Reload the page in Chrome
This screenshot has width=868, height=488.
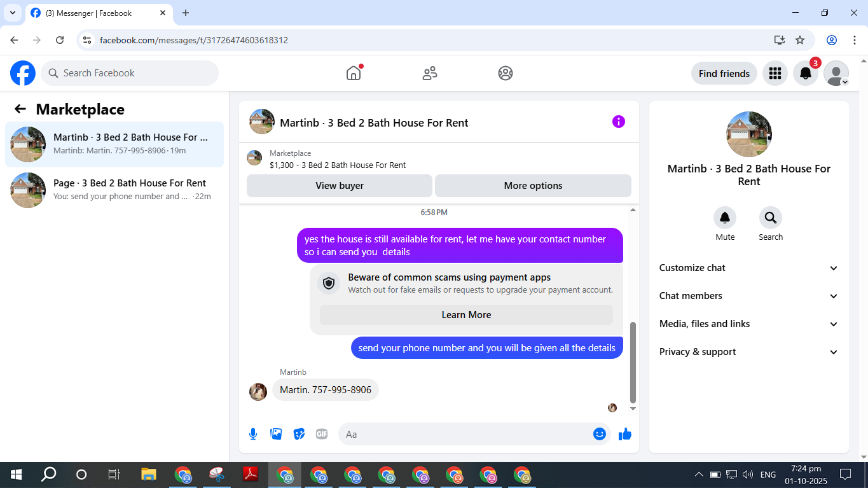tap(60, 40)
